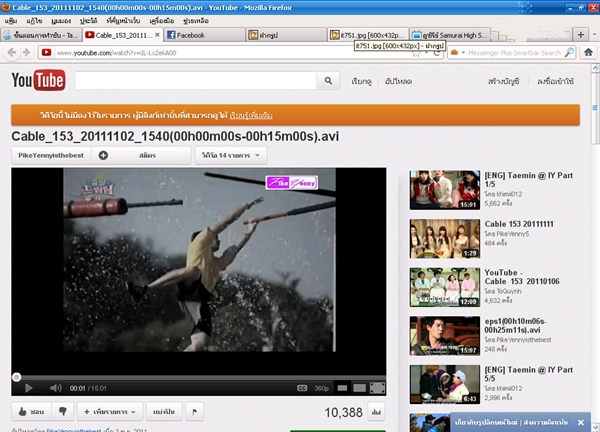Show video statistics chart button
Viewport: 600px width, 432px height.
coord(376,412)
